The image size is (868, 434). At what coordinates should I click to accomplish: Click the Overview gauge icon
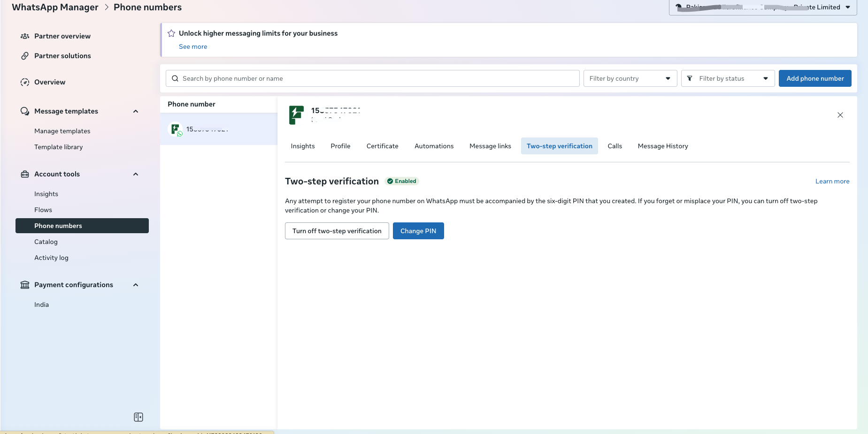[x=25, y=82]
